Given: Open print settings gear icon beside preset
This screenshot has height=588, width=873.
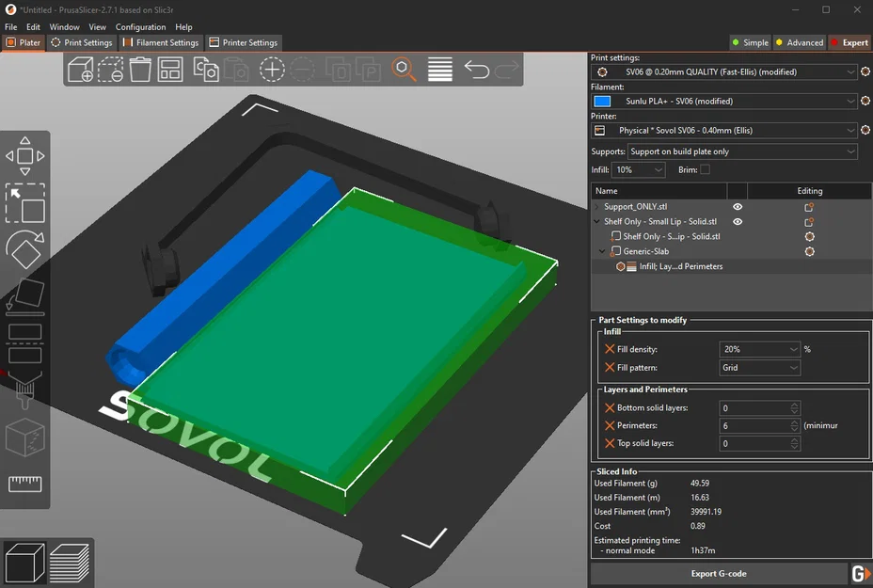Looking at the screenshot, I should (x=865, y=72).
